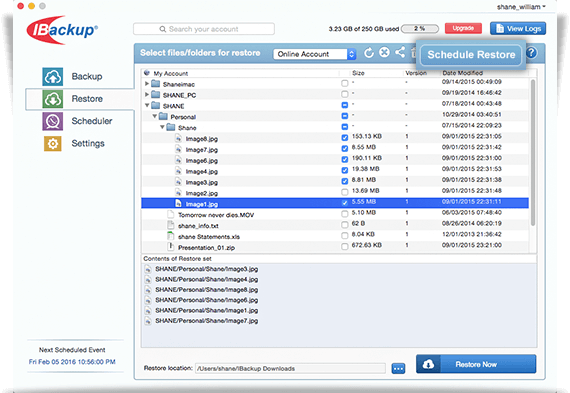Check the SHANE_PC folder checkbox
Image resolution: width=570 pixels, height=393 pixels.
[345, 94]
